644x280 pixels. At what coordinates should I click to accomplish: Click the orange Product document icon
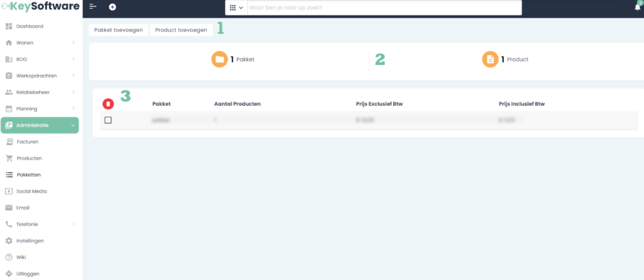[x=490, y=59]
